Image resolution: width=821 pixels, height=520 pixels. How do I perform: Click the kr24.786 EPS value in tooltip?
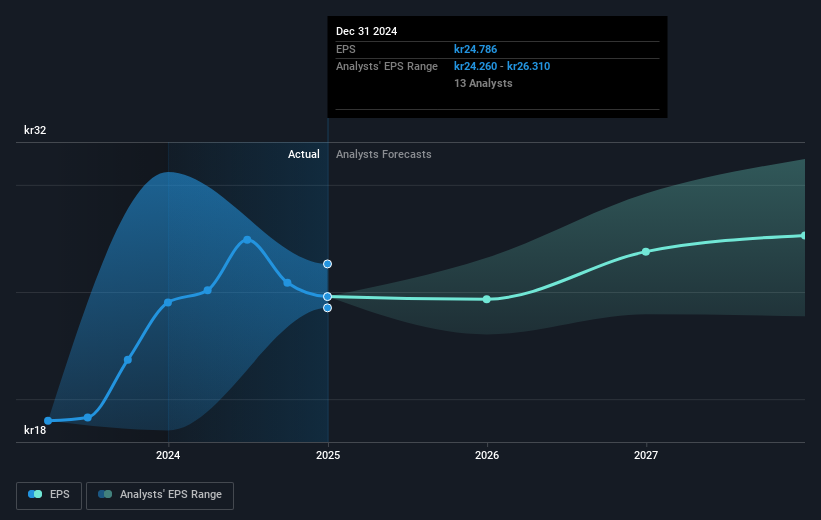click(475, 49)
